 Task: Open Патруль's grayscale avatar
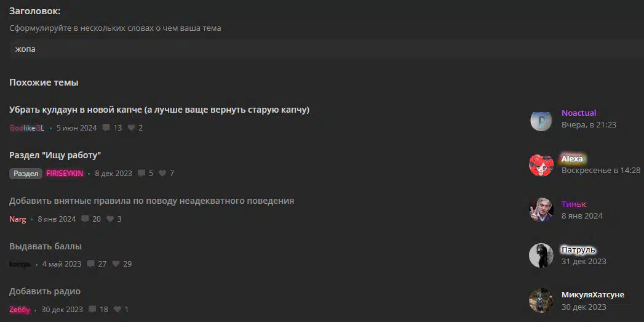tap(541, 256)
